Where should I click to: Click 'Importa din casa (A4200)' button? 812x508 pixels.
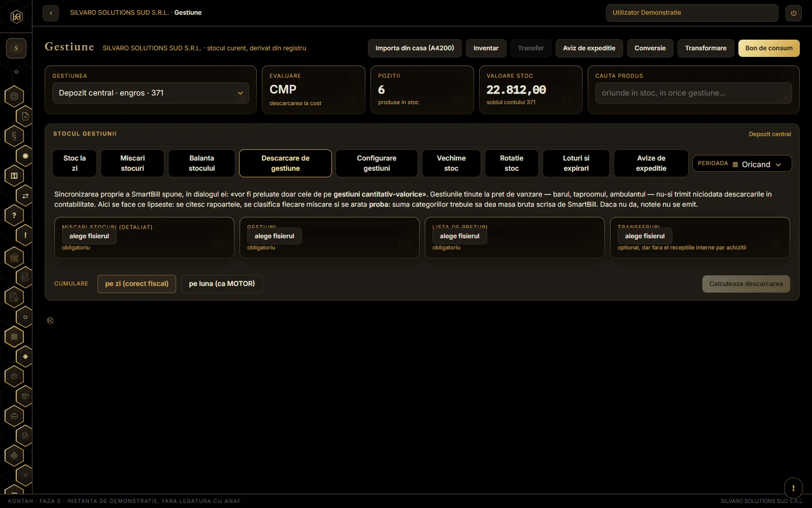pos(415,48)
